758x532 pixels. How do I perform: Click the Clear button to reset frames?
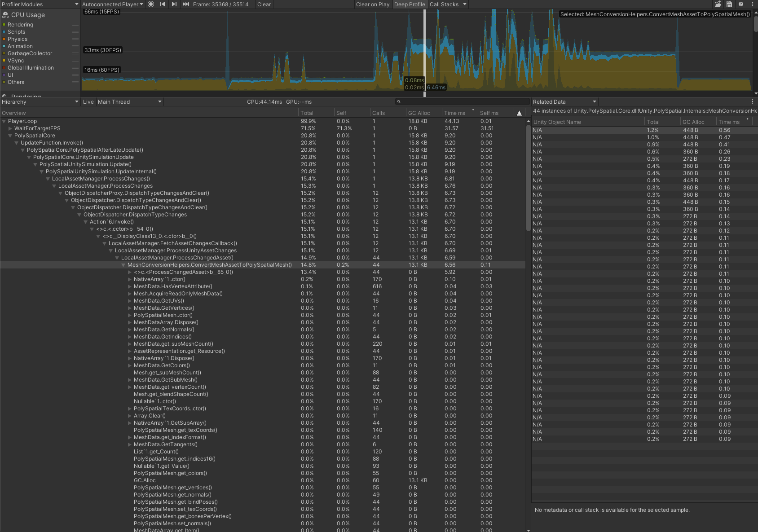(264, 4)
